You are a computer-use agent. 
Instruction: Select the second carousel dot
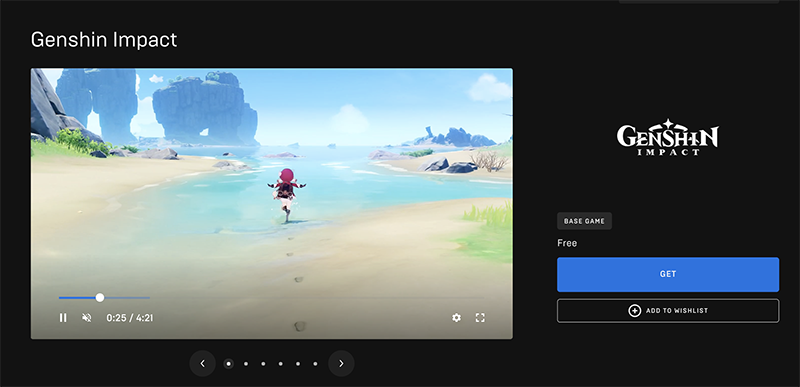click(246, 364)
